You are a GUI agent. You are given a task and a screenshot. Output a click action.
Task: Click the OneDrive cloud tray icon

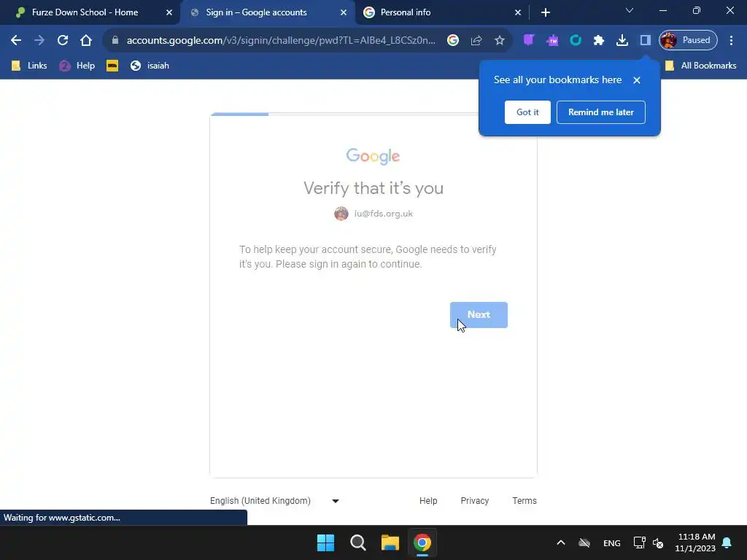584,542
